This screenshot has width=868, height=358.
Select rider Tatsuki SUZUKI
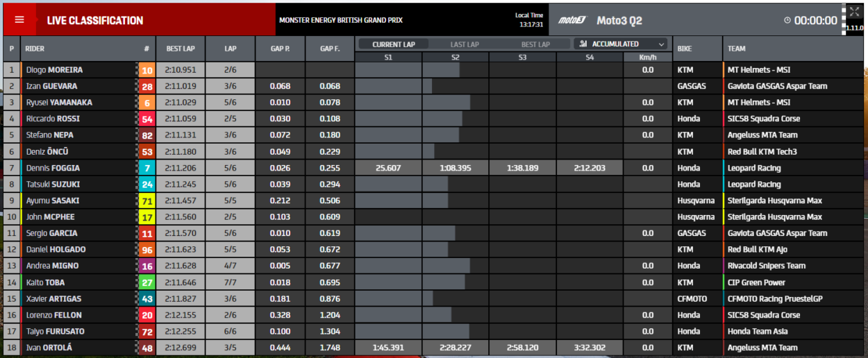pos(53,185)
